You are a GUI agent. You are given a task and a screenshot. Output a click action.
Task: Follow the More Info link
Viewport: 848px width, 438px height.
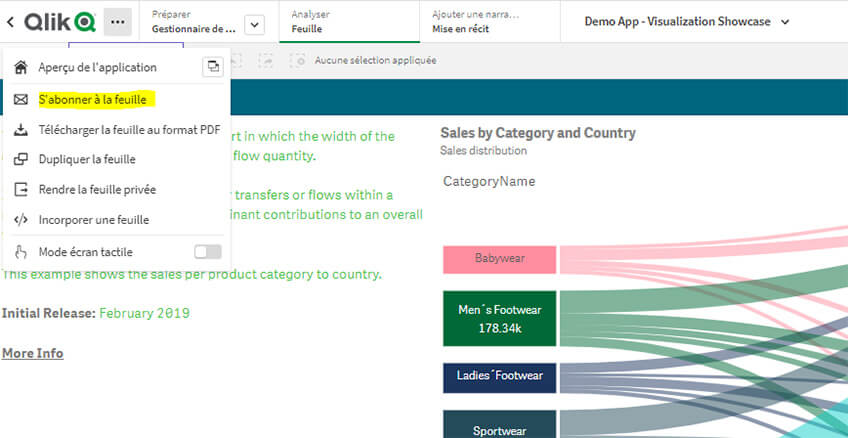(32, 353)
